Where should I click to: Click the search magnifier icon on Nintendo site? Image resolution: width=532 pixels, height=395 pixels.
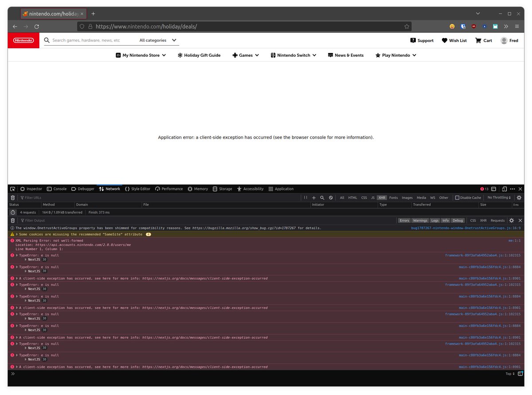(x=47, y=40)
